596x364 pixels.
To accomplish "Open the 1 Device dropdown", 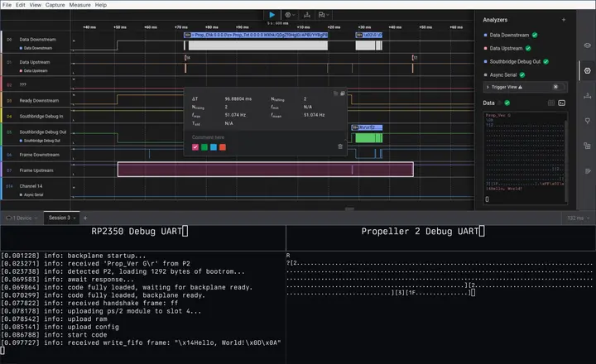I will point(22,218).
